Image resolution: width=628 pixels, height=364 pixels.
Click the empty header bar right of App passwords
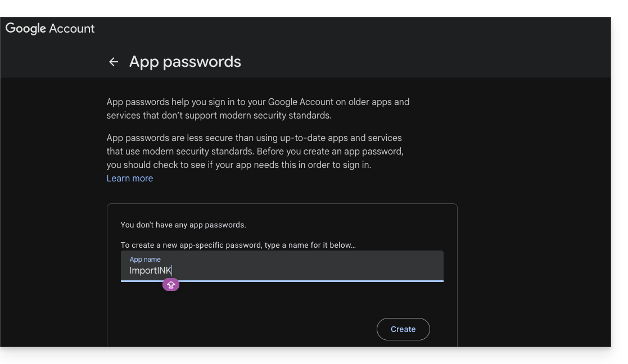(422, 62)
